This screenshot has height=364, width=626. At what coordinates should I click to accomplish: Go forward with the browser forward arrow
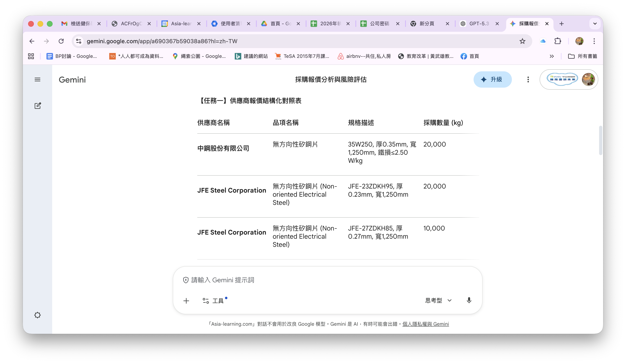tap(46, 41)
